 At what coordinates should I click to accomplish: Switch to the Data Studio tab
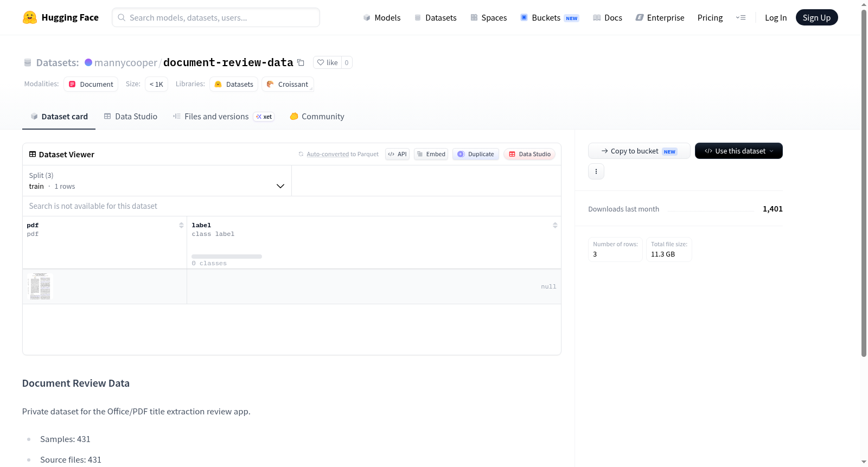tap(131, 117)
